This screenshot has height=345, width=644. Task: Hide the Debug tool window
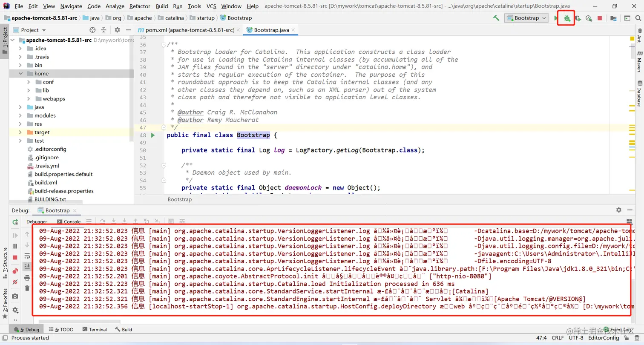click(630, 210)
